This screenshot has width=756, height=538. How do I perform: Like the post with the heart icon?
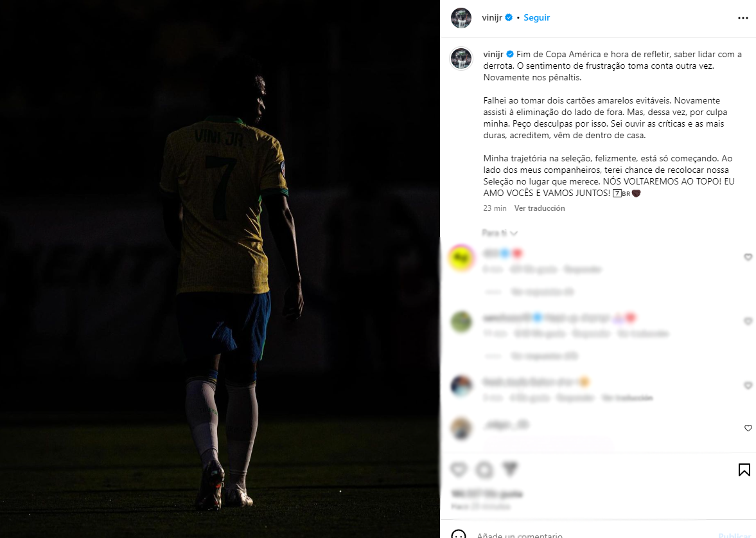459,469
